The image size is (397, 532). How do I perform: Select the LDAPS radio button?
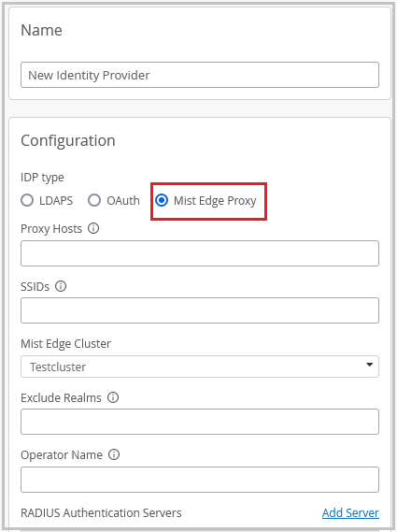[x=27, y=200]
